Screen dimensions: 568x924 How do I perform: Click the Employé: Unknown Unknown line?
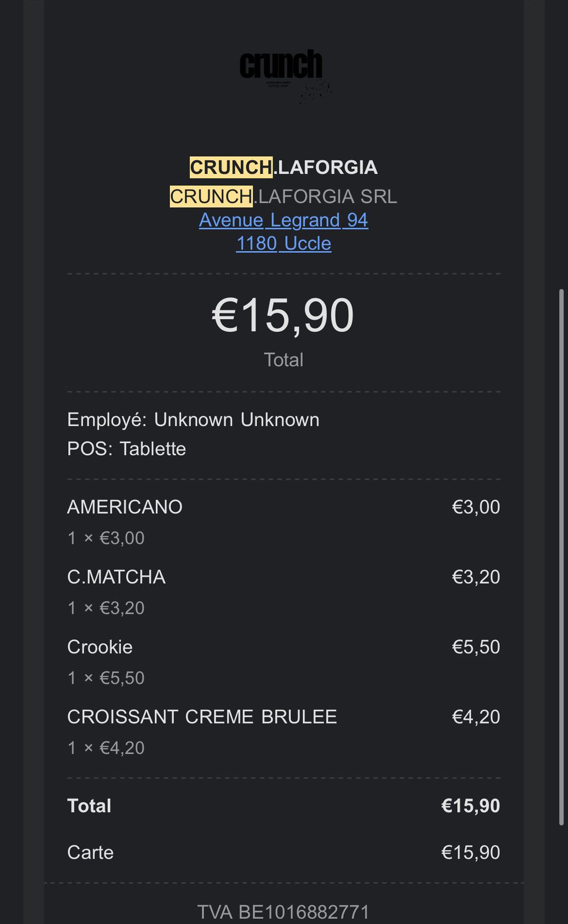coord(193,419)
